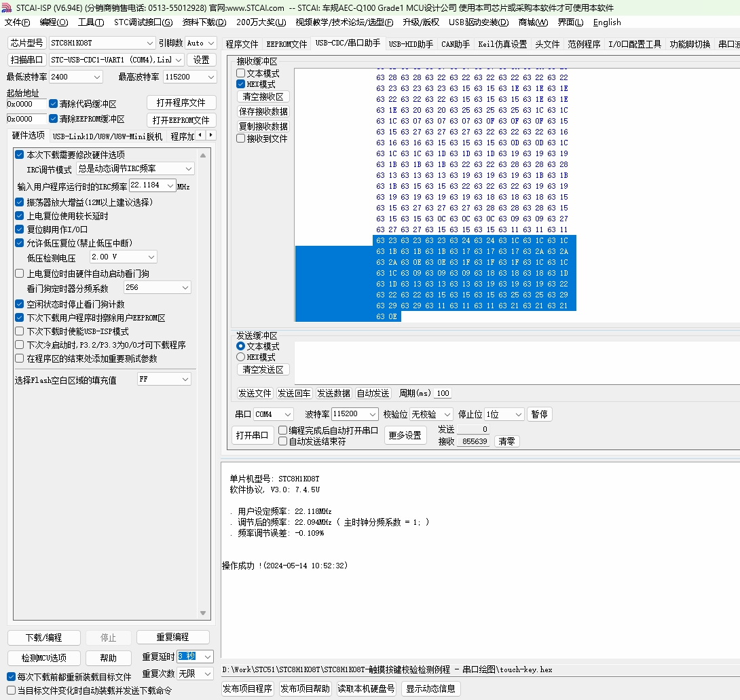
Task: Click 发送数据 button
Action: pos(333,393)
